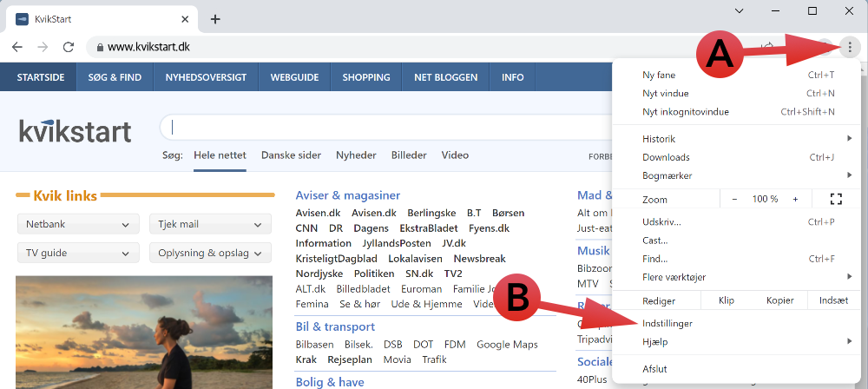The height and width of the screenshot is (389, 868).
Task: Close the KvikStart browser tab
Action: coord(184,19)
